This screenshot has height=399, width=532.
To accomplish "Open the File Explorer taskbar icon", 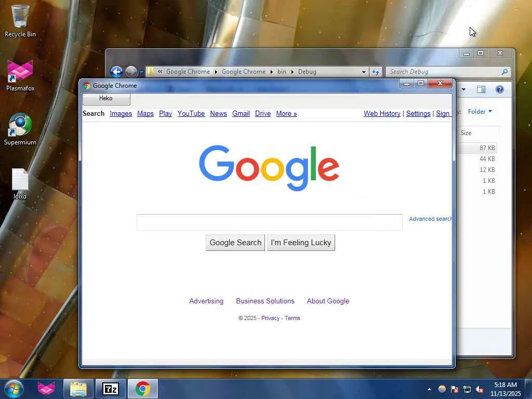I will tap(78, 389).
